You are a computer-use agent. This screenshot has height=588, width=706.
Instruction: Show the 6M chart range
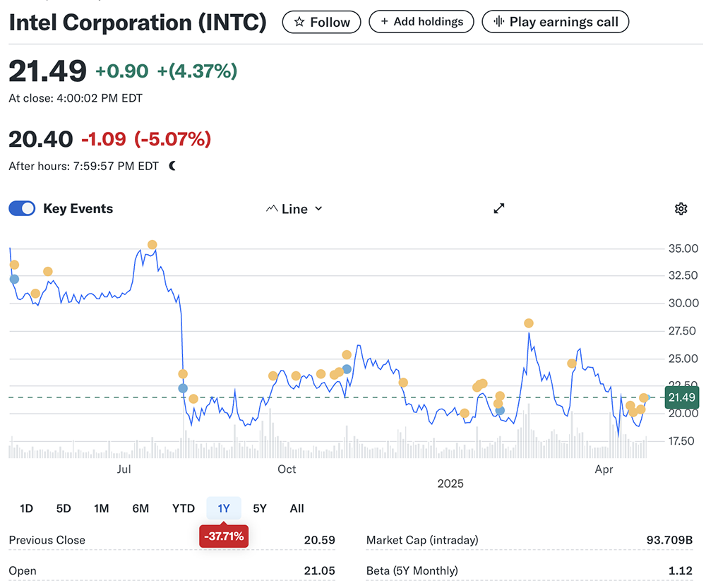(140, 508)
